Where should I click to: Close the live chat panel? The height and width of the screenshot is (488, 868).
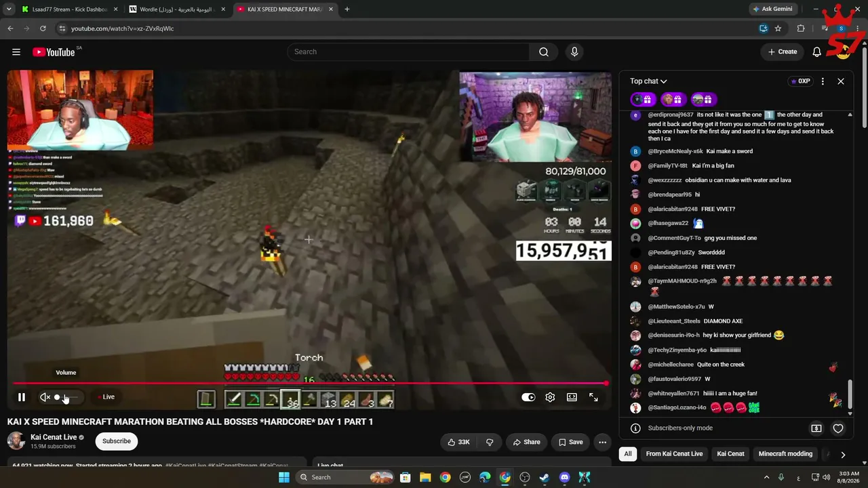pos(841,81)
